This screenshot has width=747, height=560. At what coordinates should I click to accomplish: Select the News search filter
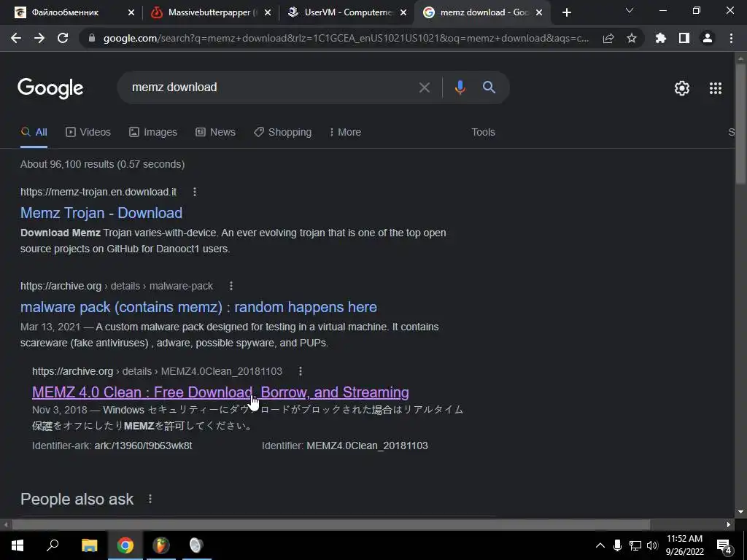click(x=215, y=133)
